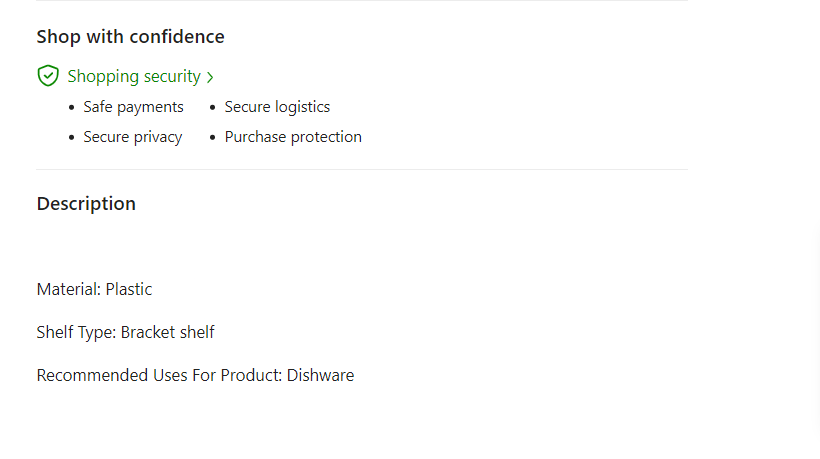Click the Recommended Uses For Product label
The height and width of the screenshot is (459, 820).
coord(159,375)
